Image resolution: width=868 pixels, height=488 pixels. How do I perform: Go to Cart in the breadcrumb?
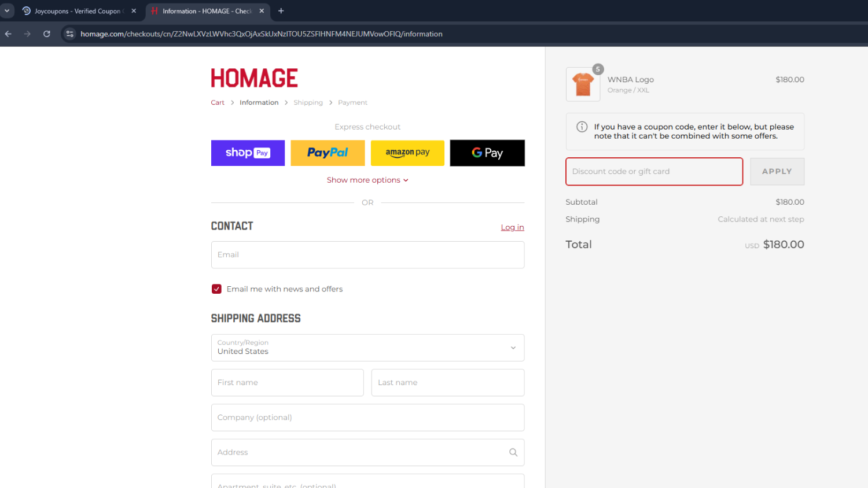(x=218, y=103)
